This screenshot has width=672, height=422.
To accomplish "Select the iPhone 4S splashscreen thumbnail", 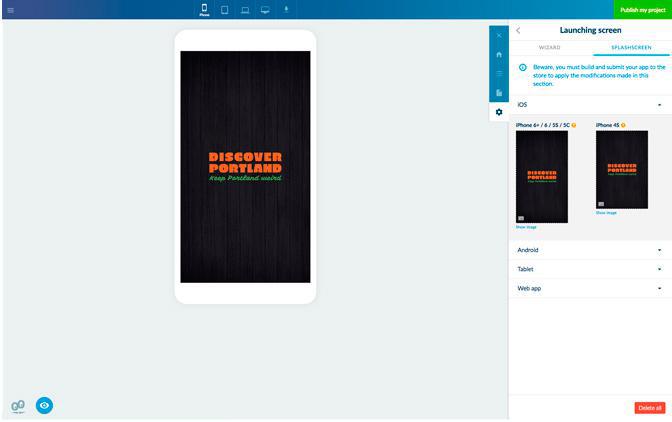I will click(x=622, y=170).
